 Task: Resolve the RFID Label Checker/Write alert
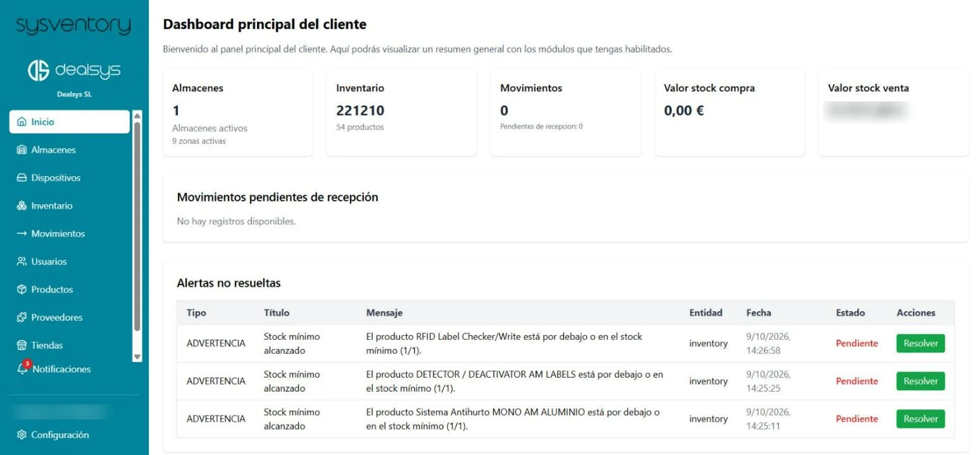(x=920, y=343)
